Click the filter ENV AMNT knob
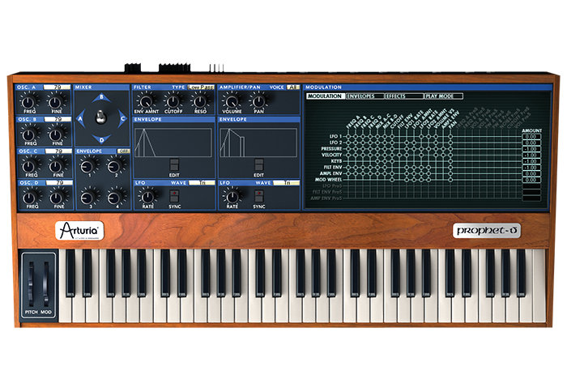Viewport: 567px width, 392px height. click(x=145, y=101)
